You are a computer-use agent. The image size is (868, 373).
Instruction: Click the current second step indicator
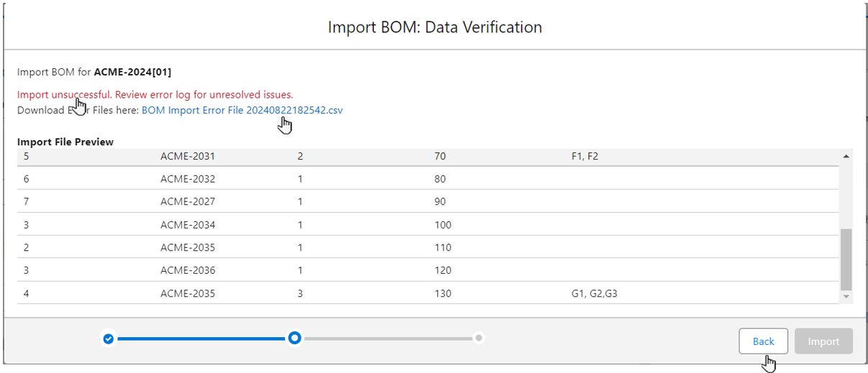pos(294,339)
